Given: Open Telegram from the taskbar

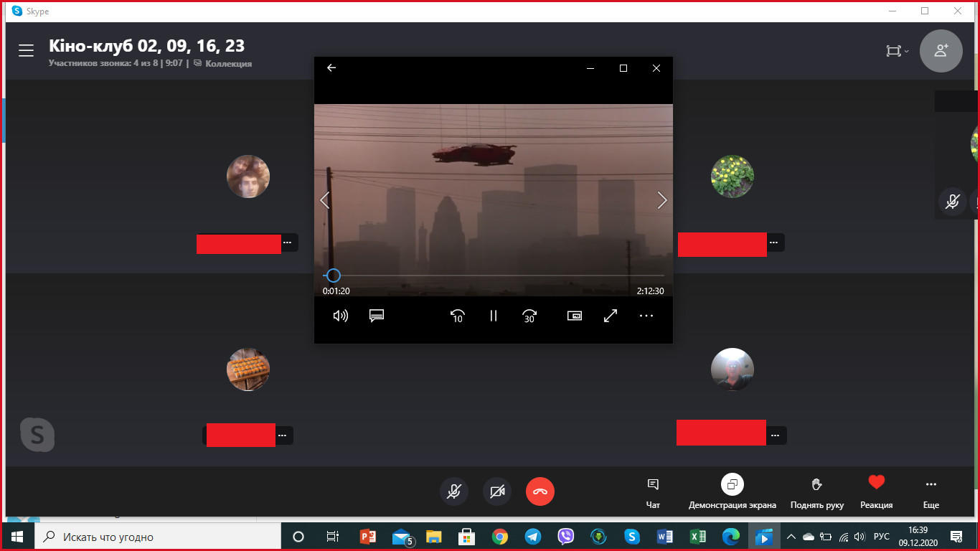Looking at the screenshot, I should 532,537.
